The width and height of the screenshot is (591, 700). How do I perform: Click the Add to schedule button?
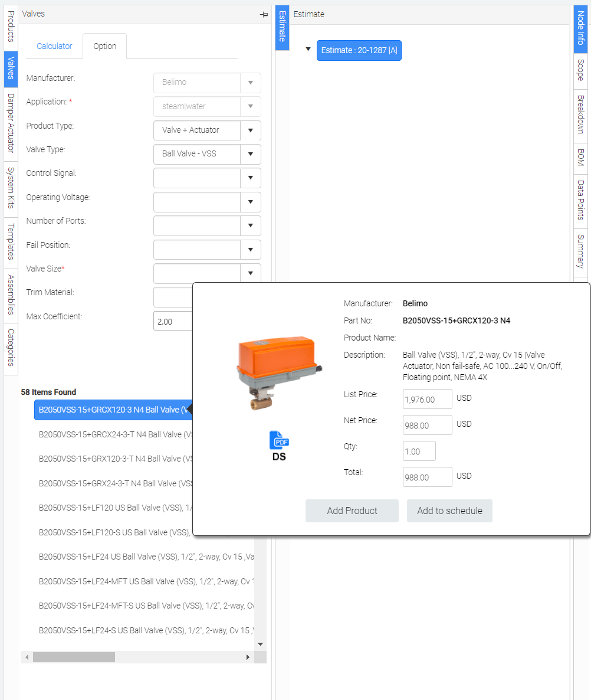coord(449,511)
